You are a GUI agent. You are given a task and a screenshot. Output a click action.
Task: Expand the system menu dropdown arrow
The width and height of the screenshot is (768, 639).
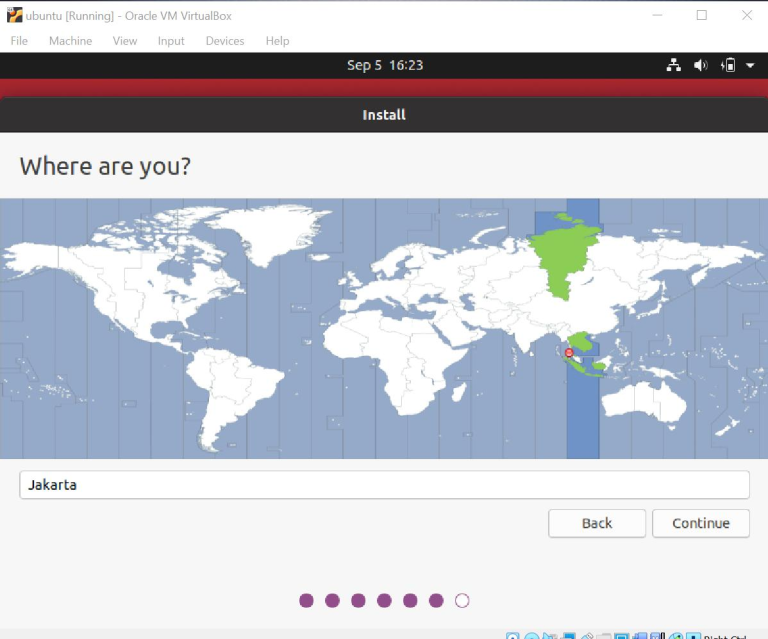[750, 65]
